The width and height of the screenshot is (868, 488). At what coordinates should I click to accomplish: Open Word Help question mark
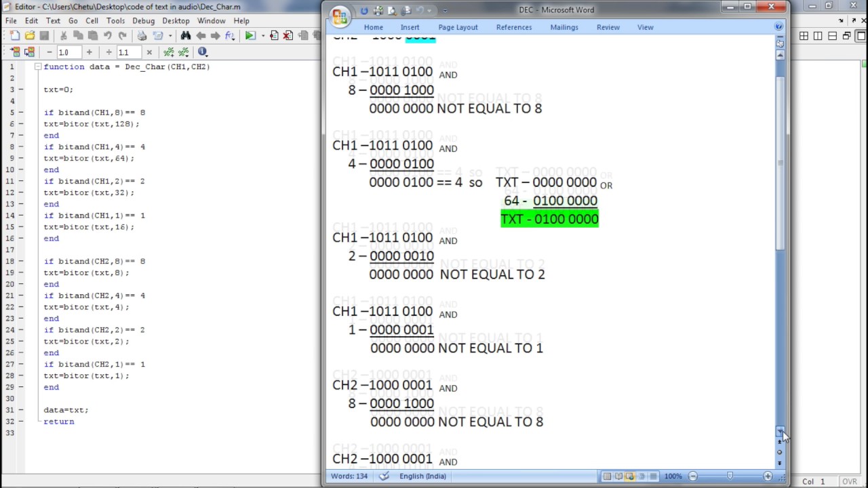[778, 27]
